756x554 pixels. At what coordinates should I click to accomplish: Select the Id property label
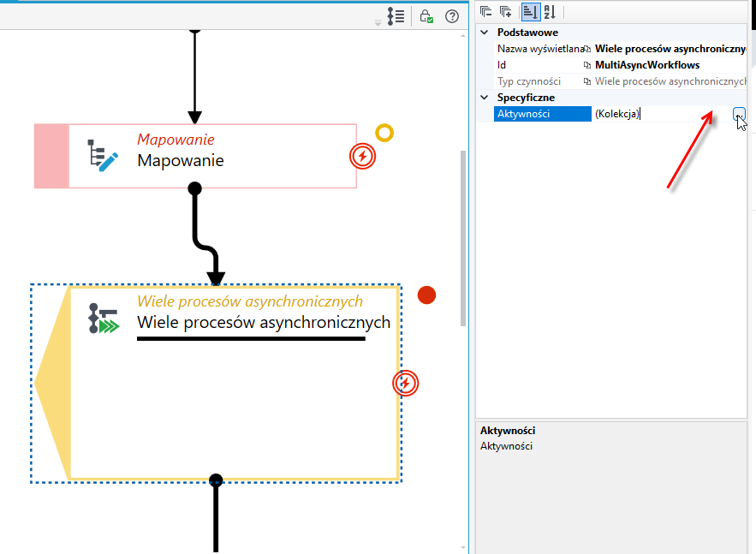pos(502,65)
